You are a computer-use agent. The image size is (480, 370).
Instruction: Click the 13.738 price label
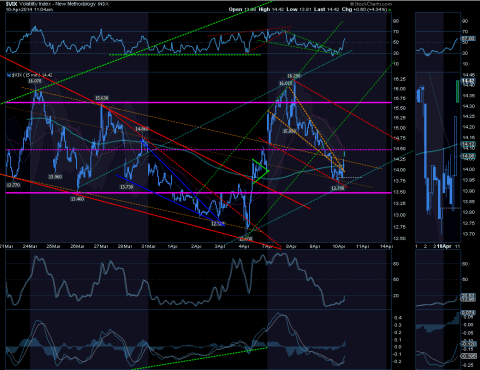(x=127, y=187)
